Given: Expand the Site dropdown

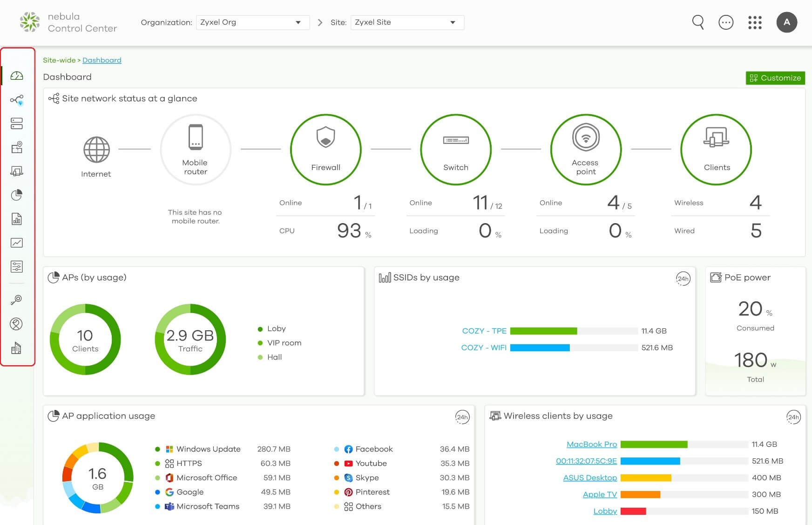Looking at the screenshot, I should point(407,22).
